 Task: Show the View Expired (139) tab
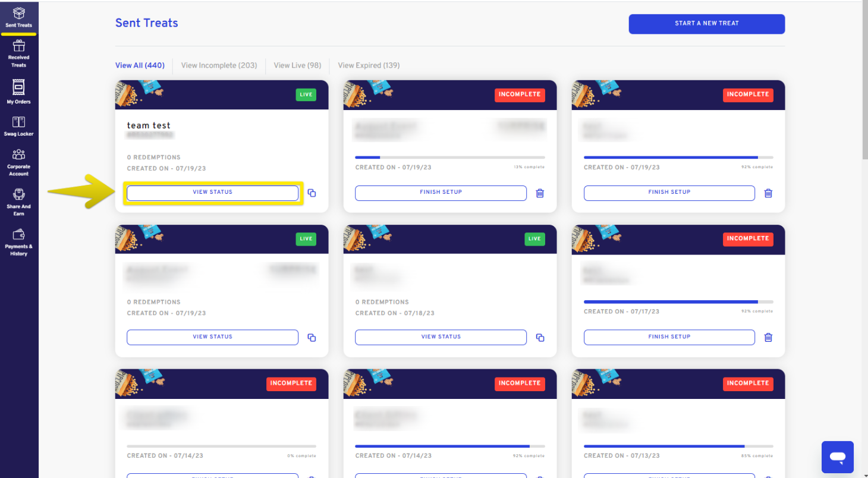point(369,65)
